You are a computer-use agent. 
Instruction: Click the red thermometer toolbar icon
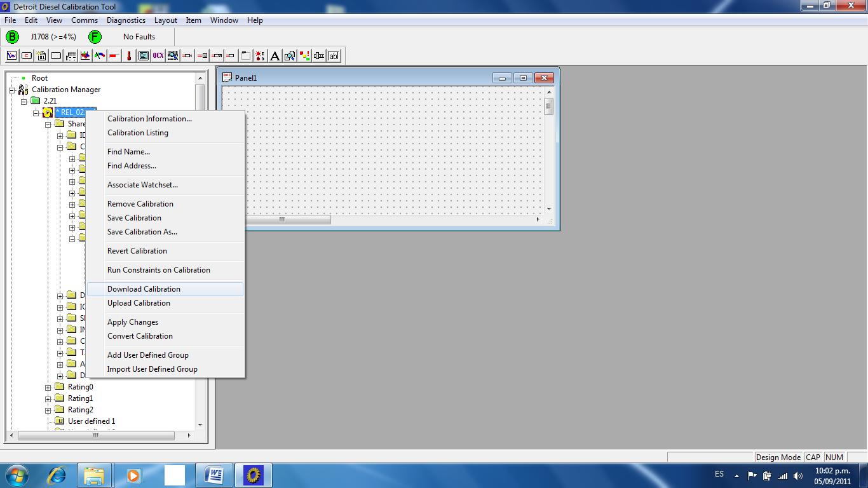[x=129, y=55]
